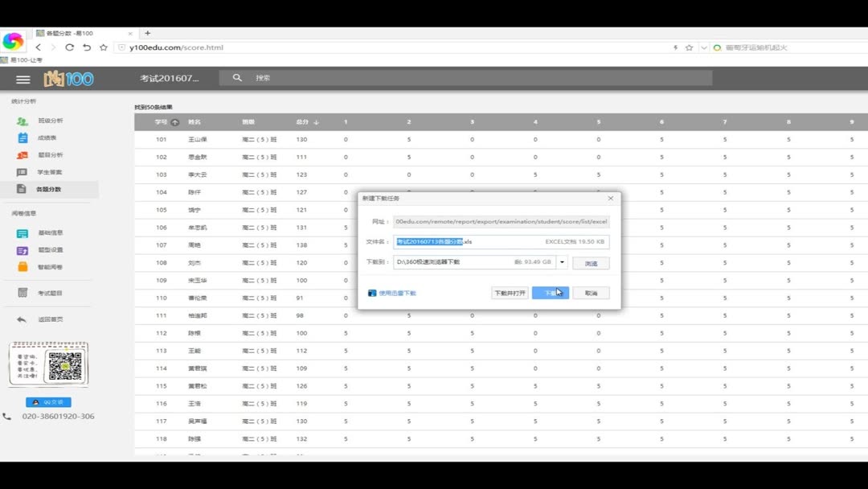The image size is (868, 489).
Task: Open a new browser tab
Action: pyautogui.click(x=147, y=33)
